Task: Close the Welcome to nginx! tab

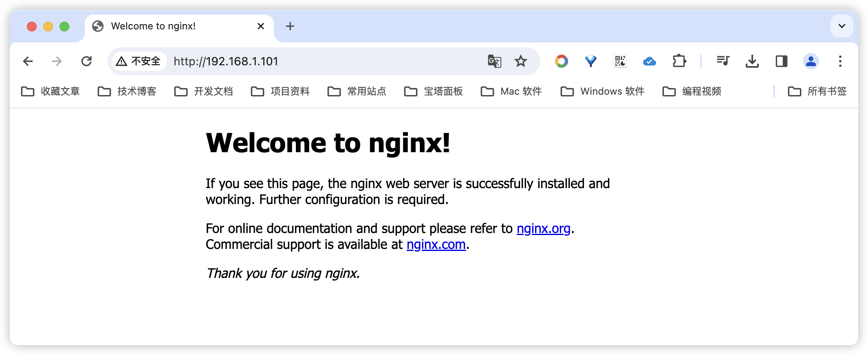Action: 261,26
